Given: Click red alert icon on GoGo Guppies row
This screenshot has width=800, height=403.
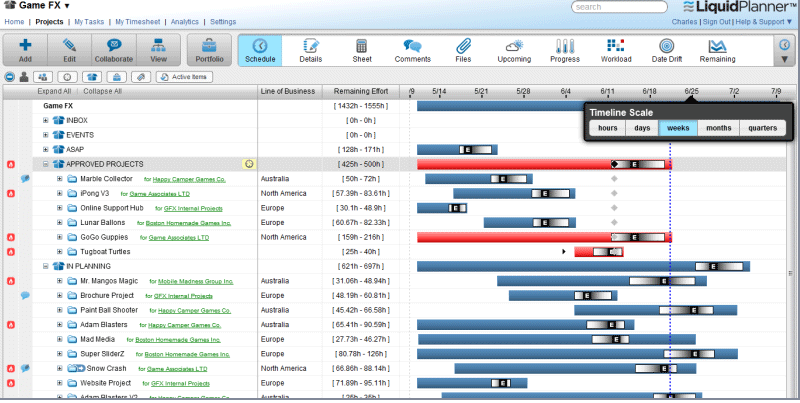Looking at the screenshot, I should point(11,237).
